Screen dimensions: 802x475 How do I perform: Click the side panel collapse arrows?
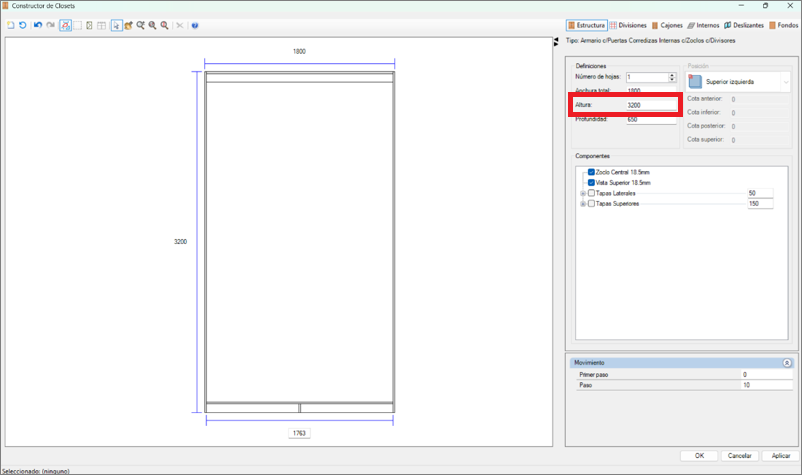pos(556,41)
